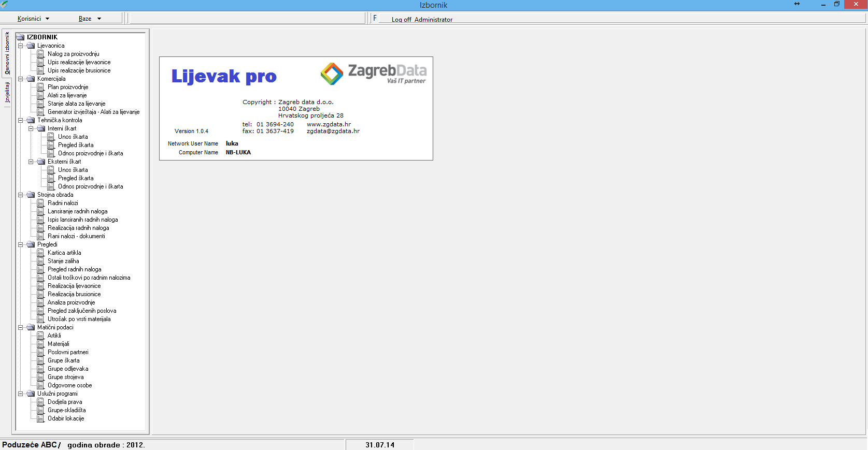The width and height of the screenshot is (868, 450).
Task: Open Ispis lansiranih radnih naloga
Action: [x=82, y=220]
